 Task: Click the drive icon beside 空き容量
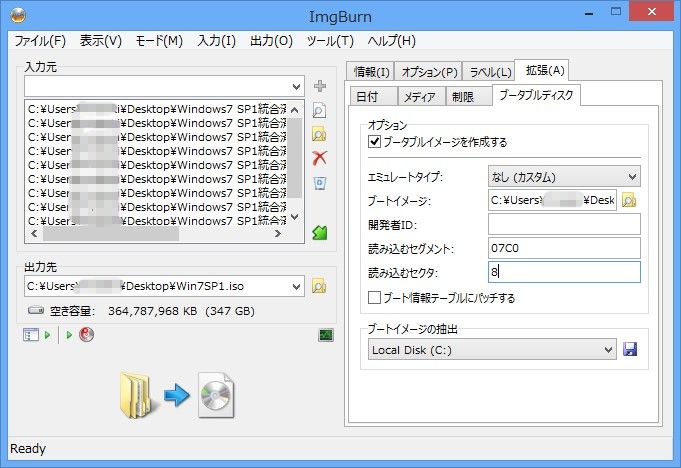(x=36, y=311)
